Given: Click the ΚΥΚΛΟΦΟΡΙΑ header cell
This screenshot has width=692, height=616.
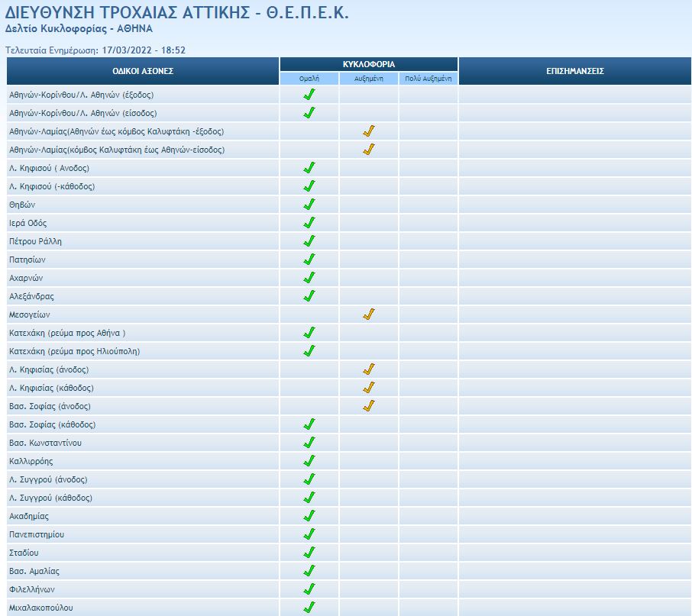Looking at the screenshot, I should coord(369,64).
